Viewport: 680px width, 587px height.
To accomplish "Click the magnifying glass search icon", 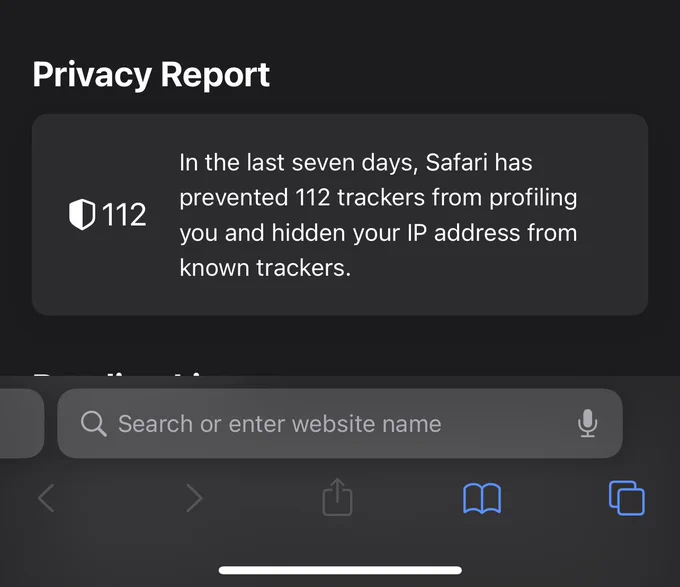I will tap(94, 424).
